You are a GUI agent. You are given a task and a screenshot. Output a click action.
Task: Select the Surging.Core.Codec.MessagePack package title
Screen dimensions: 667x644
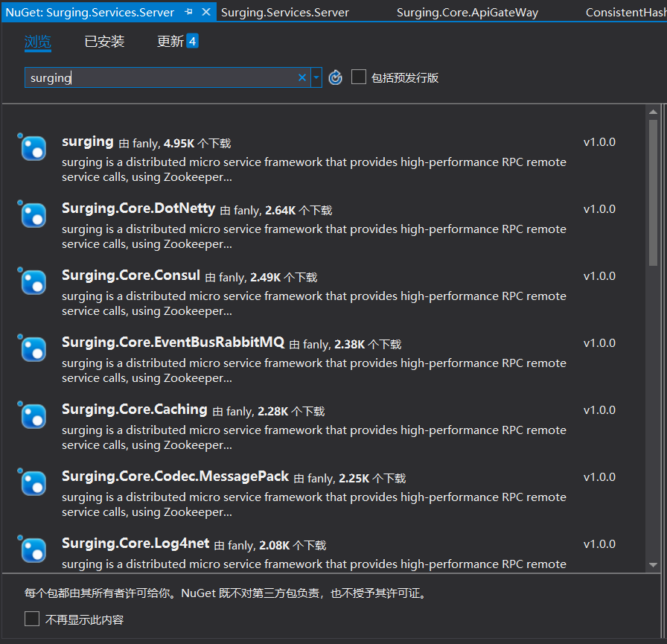(x=175, y=476)
